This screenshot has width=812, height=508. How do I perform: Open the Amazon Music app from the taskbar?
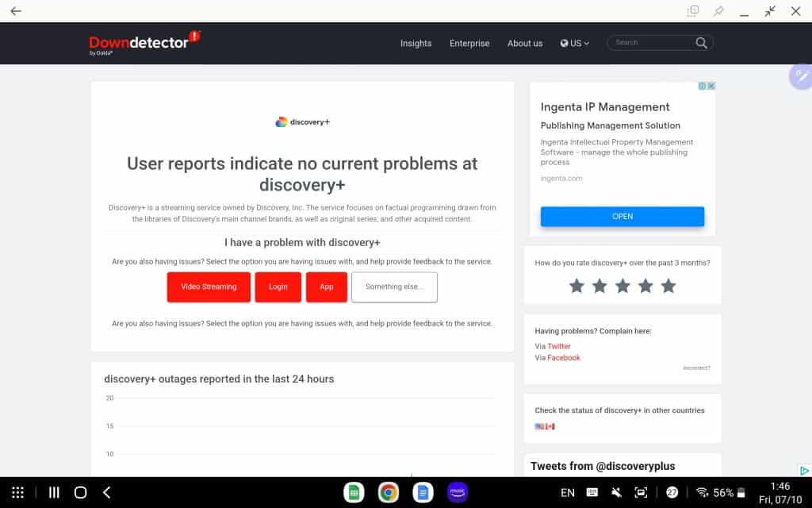click(x=458, y=492)
